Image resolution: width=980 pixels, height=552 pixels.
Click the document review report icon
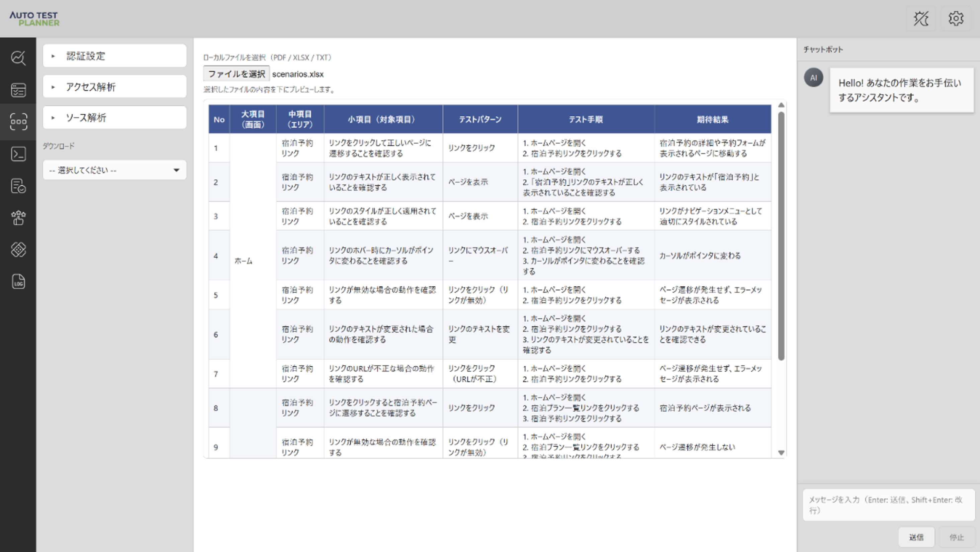18,186
